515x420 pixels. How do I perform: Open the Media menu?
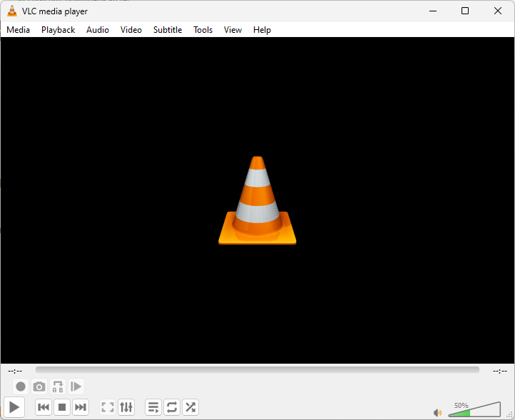pos(19,30)
